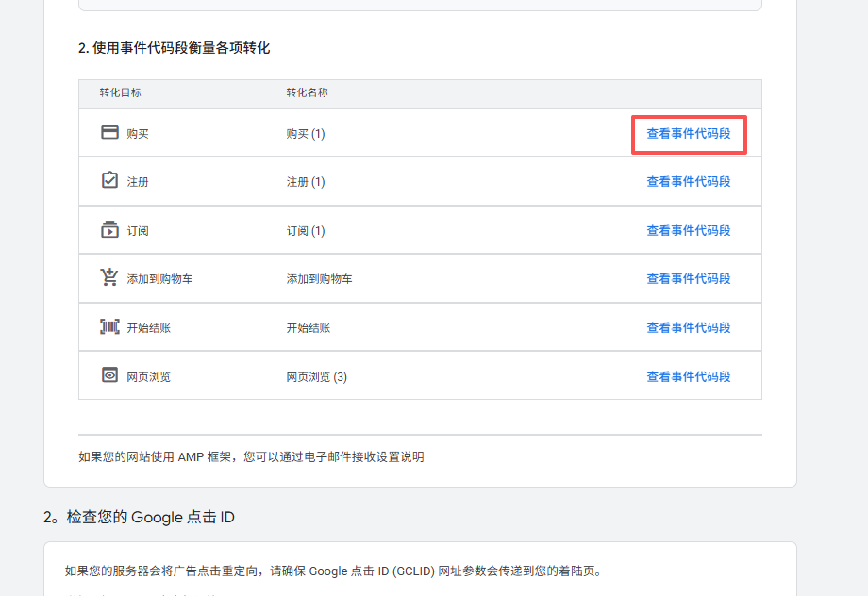The image size is (868, 596).
Task: View the event snippet for 添加到购物车
Action: coord(688,279)
